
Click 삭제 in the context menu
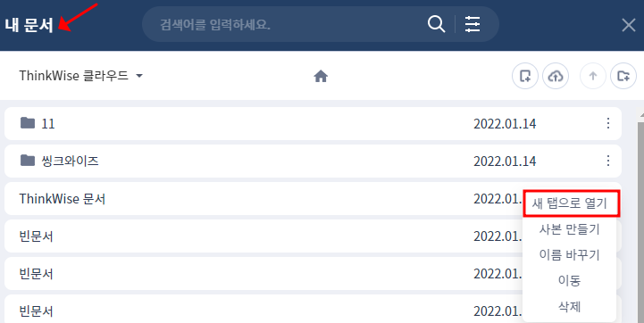[x=569, y=306]
